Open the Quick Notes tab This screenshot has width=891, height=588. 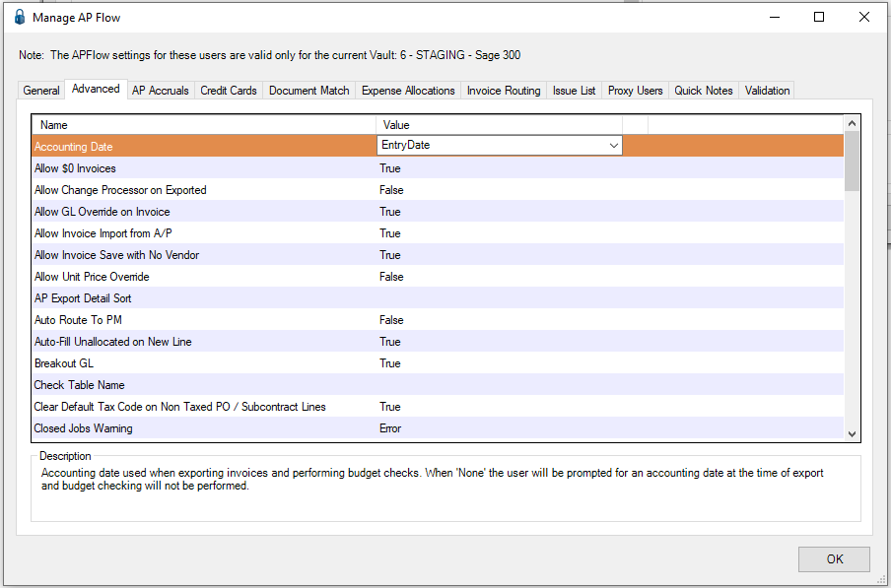tap(704, 91)
